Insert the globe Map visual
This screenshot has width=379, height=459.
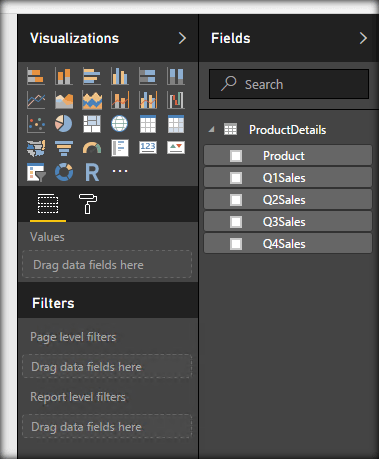click(x=120, y=124)
